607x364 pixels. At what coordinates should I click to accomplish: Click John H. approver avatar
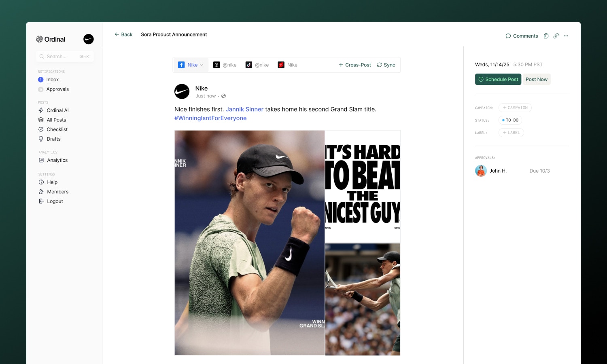tap(481, 171)
